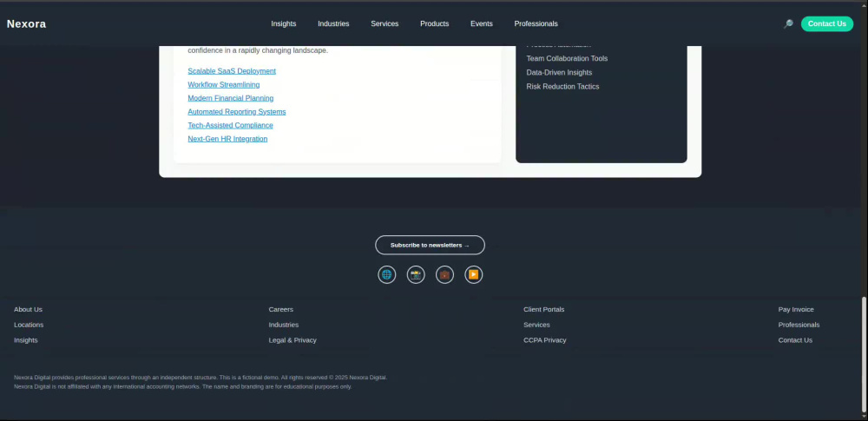
Task: Click the 'affiliated with any international' disclaimer line
Action: click(x=182, y=386)
